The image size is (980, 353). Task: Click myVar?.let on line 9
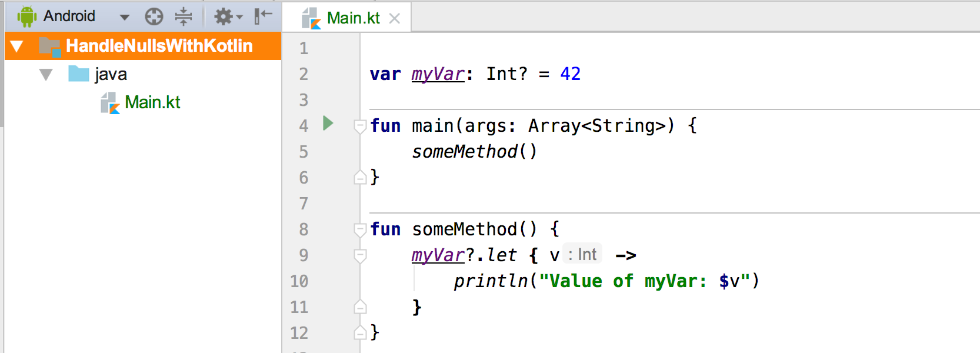464,255
